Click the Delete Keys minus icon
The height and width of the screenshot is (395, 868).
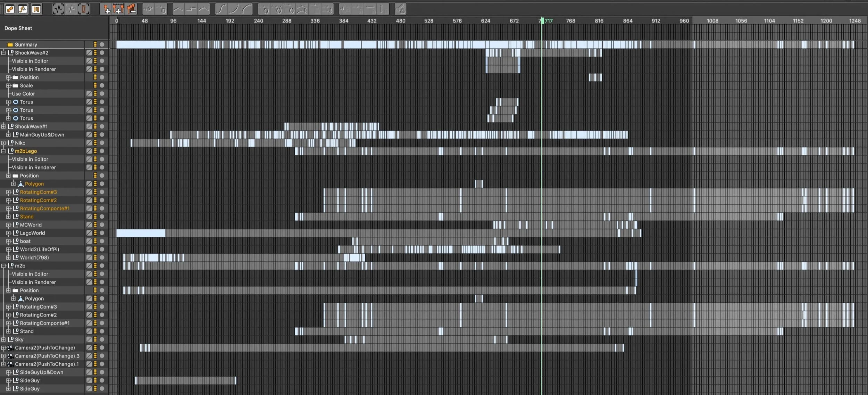point(131,9)
